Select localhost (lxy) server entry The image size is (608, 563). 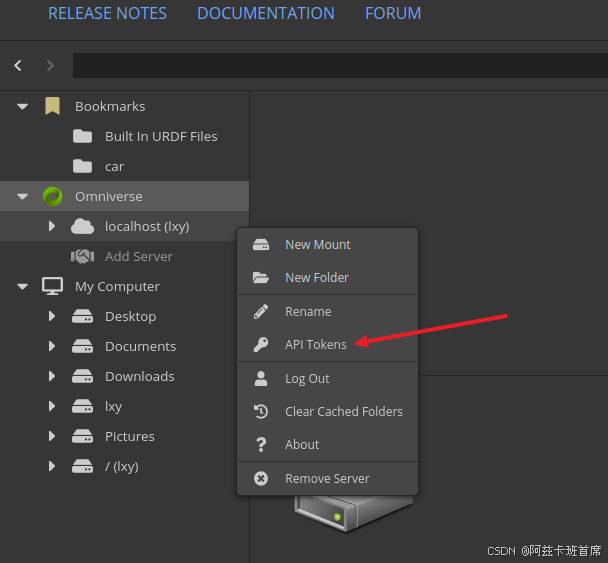[147, 226]
